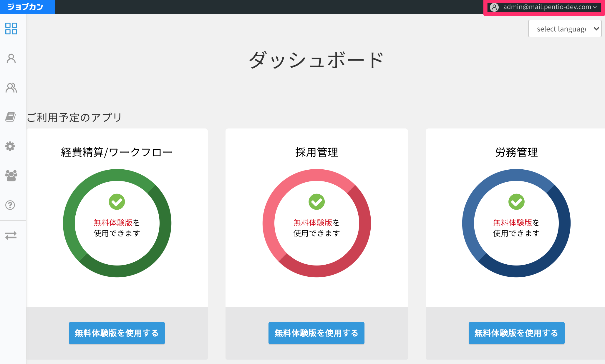Click the user avatar icon in top bar
Image resolution: width=605 pixels, height=364 pixels.
pos(494,7)
